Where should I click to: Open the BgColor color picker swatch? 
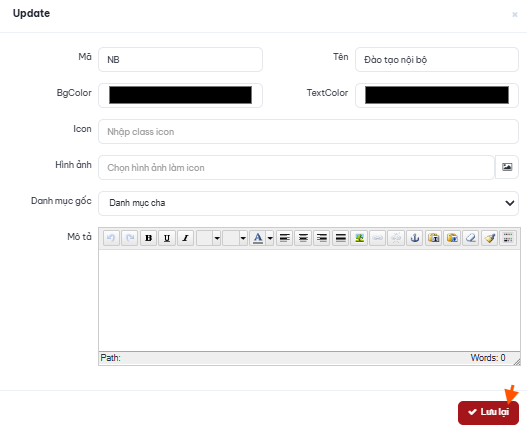(x=180, y=95)
